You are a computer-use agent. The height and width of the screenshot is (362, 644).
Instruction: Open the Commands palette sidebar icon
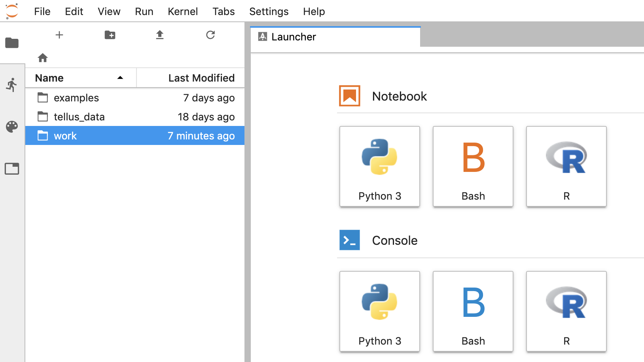(x=12, y=127)
